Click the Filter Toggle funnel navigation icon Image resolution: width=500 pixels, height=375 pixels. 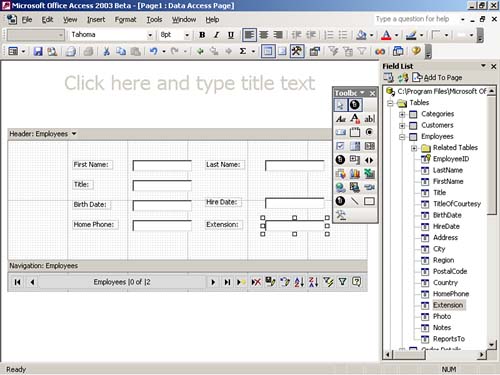point(342,282)
